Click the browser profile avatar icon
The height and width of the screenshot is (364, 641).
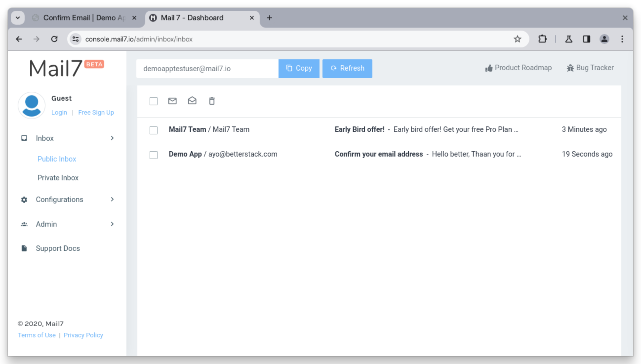coord(604,39)
